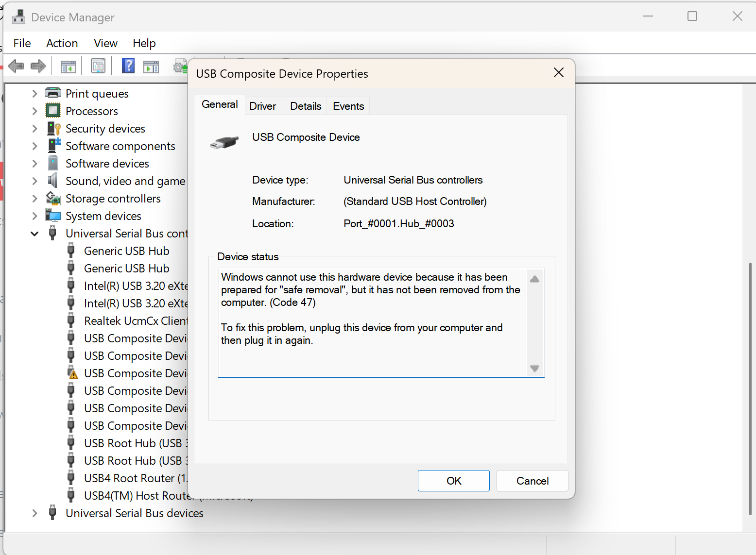Select the Realtek UcmCx Client device

(x=136, y=321)
